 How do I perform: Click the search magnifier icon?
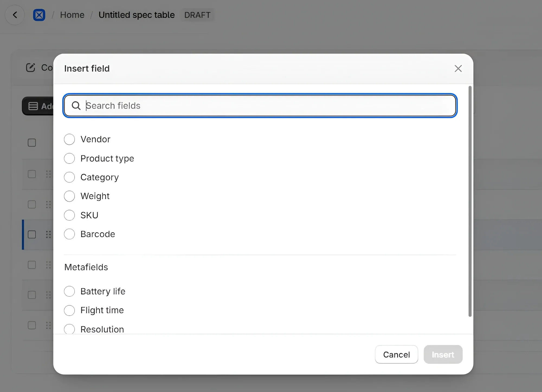[76, 106]
